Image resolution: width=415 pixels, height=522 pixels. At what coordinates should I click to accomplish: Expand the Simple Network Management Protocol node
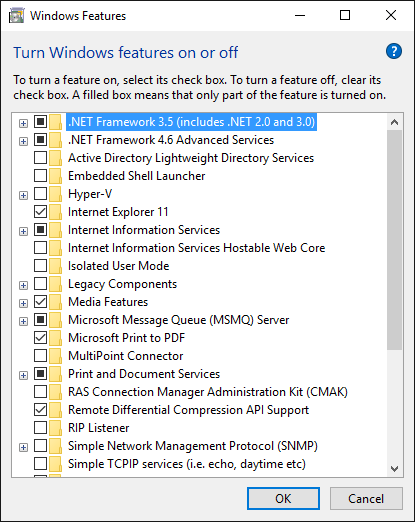[x=23, y=447]
